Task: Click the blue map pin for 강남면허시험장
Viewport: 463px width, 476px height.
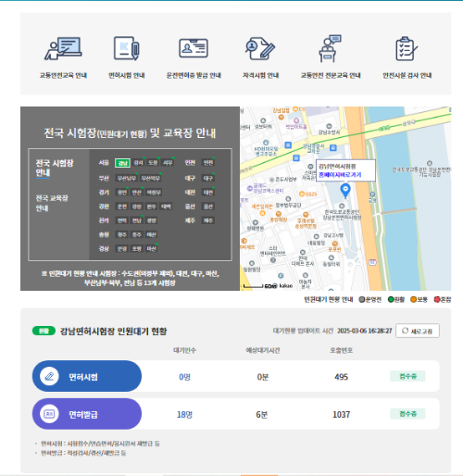Action: (345, 191)
